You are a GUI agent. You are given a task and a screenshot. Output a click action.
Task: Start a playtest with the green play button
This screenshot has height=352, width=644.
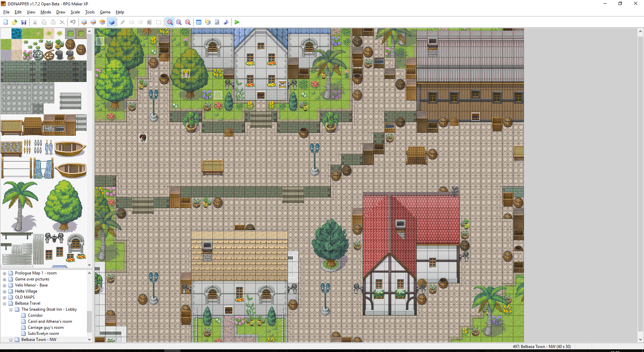click(x=237, y=22)
